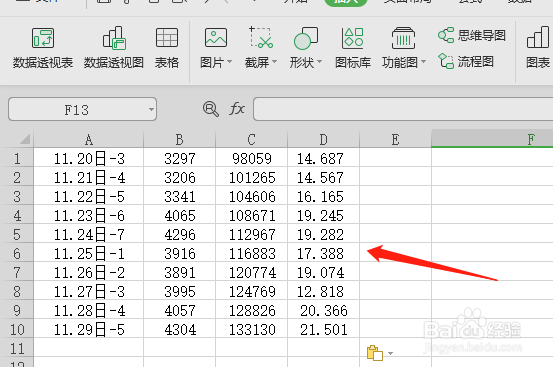
Task: Open the fx insert function dialog
Action: tap(237, 109)
